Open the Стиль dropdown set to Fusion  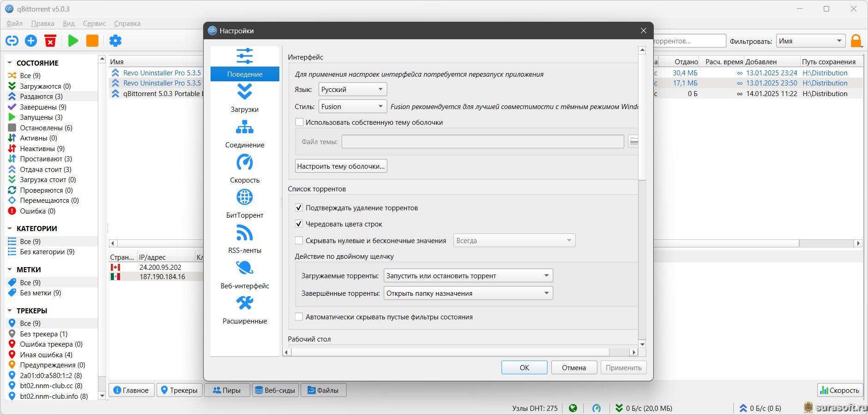[x=352, y=106]
